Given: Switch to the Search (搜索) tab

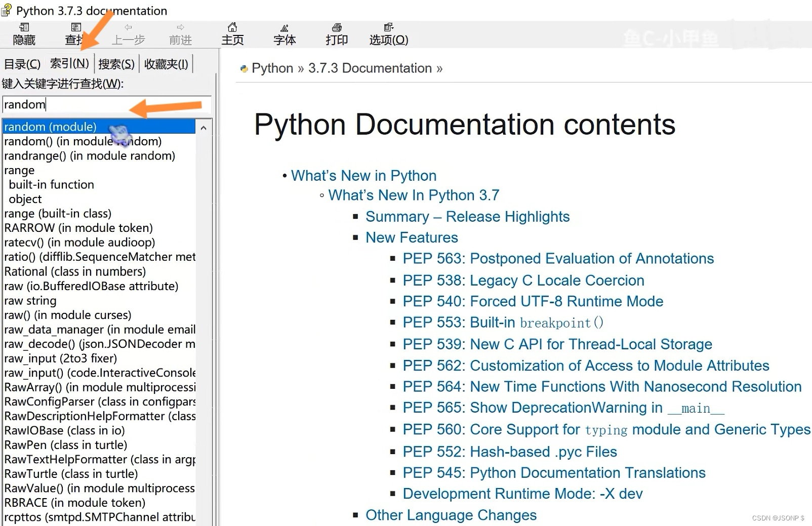Looking at the screenshot, I should pyautogui.click(x=116, y=64).
